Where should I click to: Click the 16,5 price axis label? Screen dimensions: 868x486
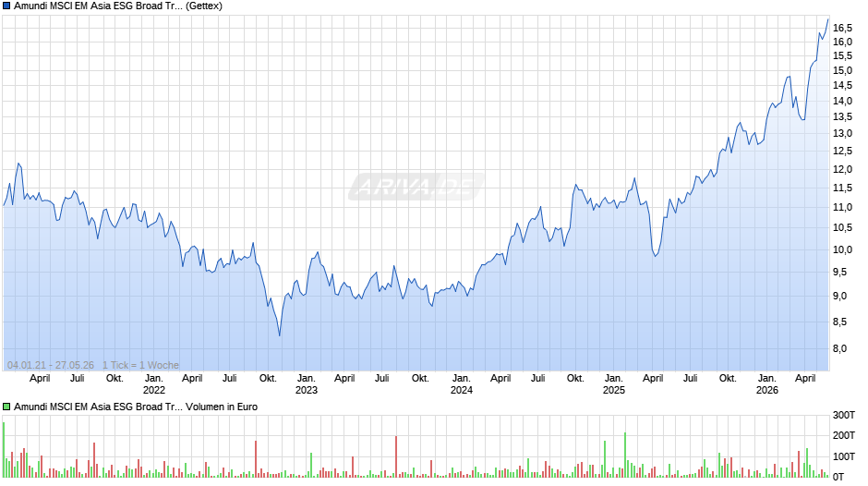point(842,28)
